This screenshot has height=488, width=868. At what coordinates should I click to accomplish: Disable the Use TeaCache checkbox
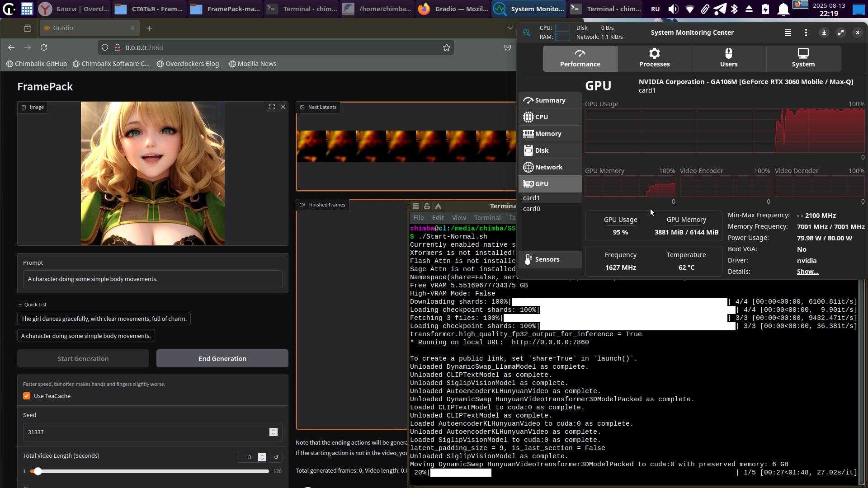coord(27,396)
